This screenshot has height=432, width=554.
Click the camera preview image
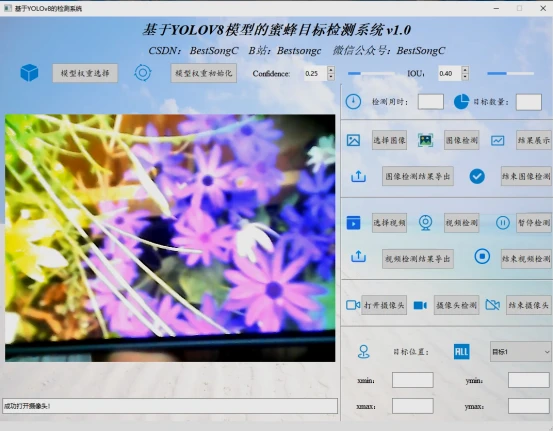170,238
